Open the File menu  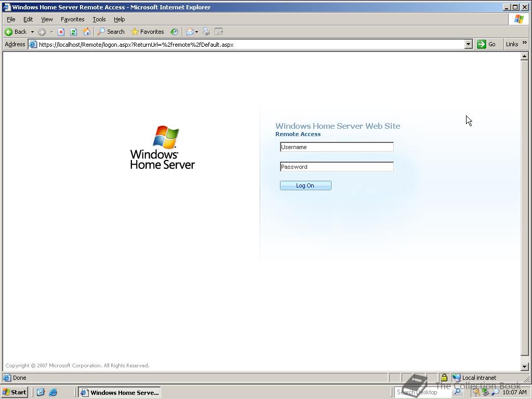coord(11,19)
